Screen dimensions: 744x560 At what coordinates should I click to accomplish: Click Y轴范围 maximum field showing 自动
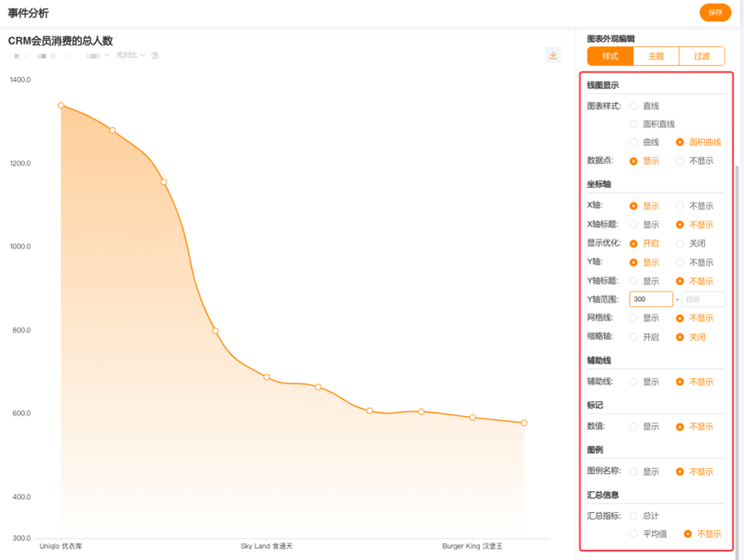click(x=703, y=299)
